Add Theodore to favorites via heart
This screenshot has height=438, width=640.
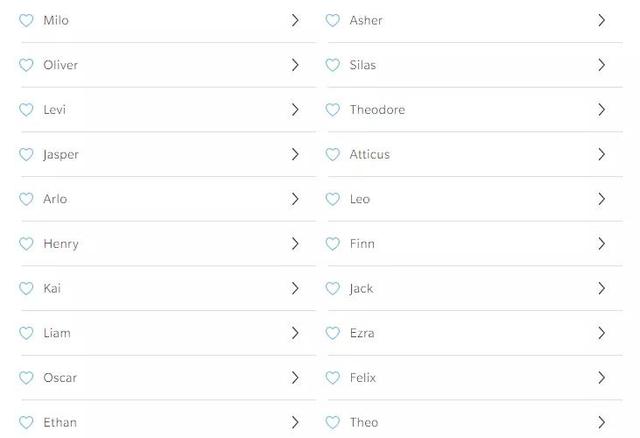point(332,109)
